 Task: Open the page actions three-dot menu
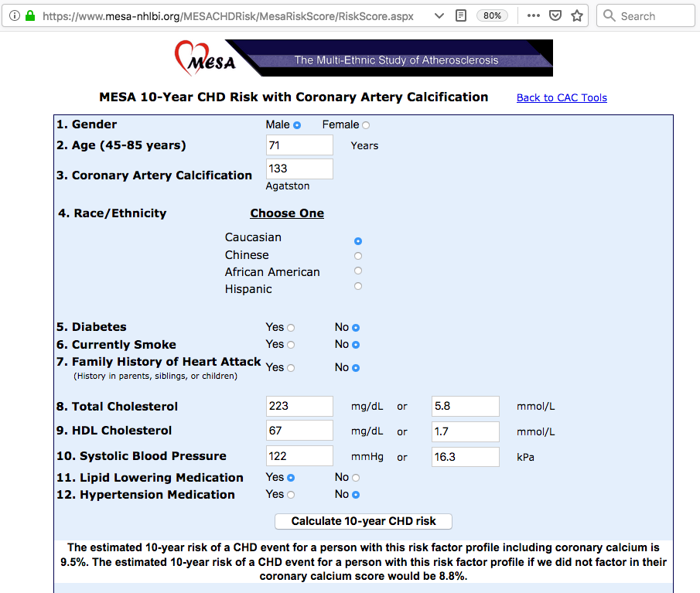(534, 15)
